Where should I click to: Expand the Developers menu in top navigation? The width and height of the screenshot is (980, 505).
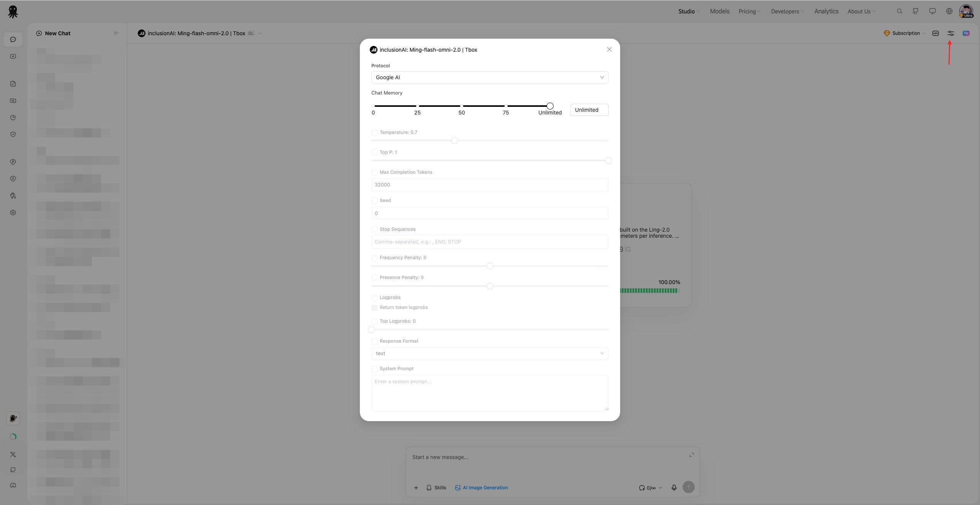click(x=787, y=11)
